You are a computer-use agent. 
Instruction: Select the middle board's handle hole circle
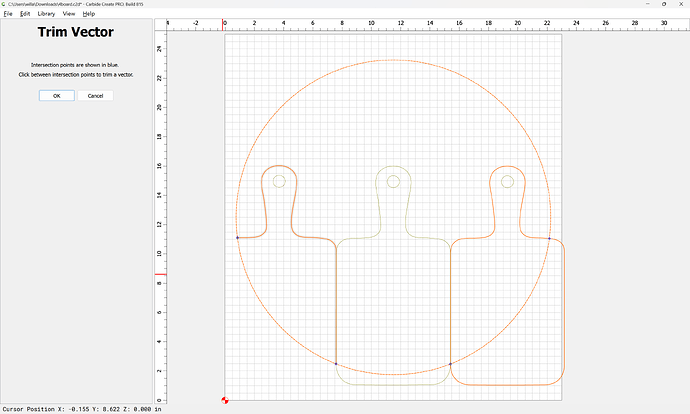coord(393,181)
